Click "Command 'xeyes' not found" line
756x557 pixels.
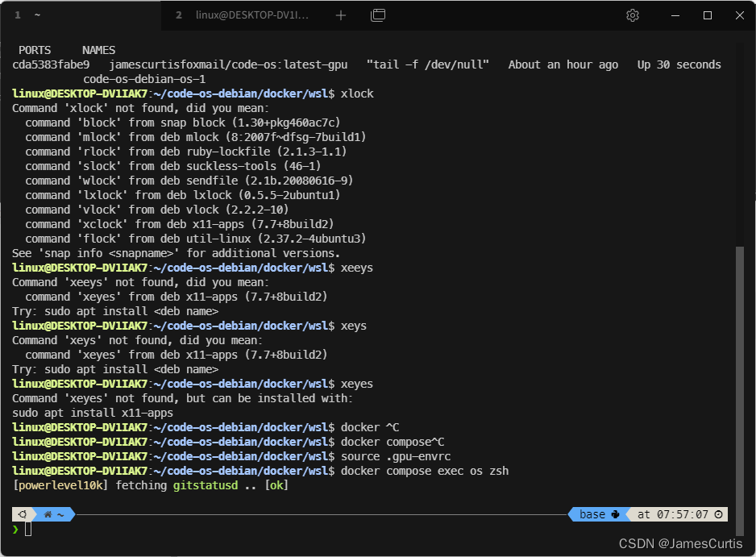pos(183,398)
